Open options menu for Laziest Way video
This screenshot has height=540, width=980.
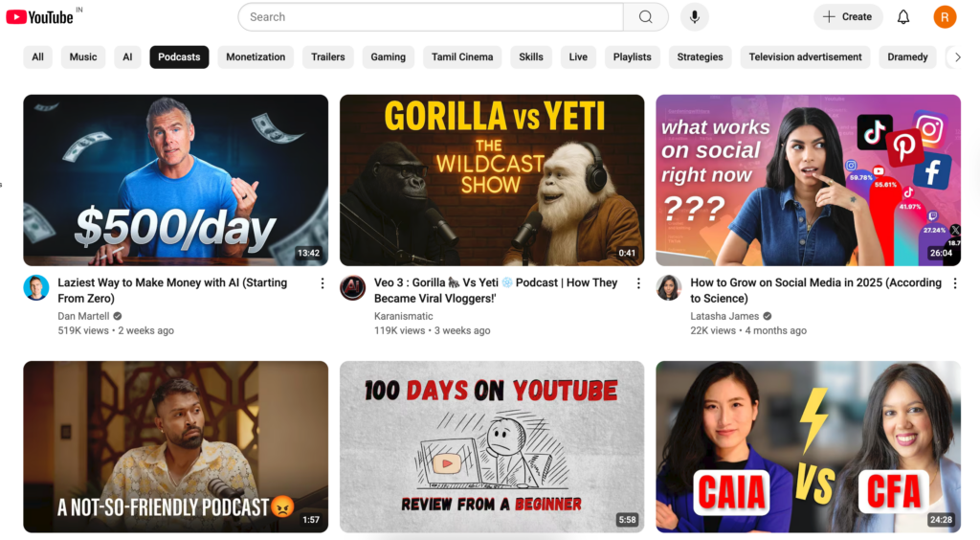click(x=323, y=283)
